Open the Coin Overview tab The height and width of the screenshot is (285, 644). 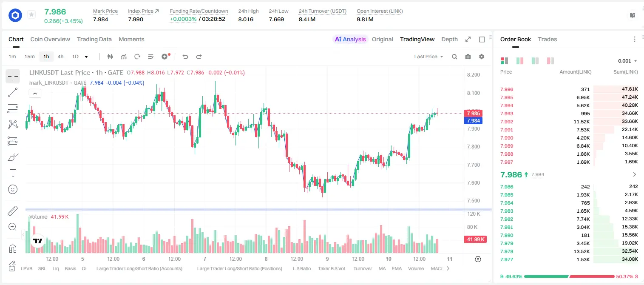click(x=50, y=39)
